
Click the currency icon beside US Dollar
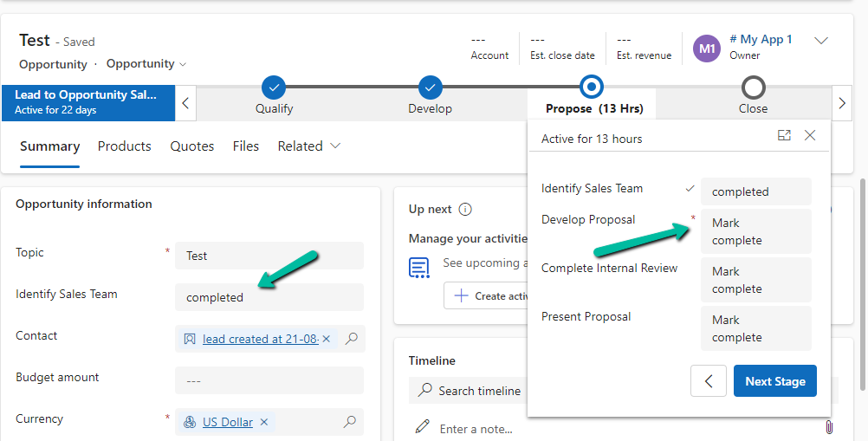coord(190,422)
